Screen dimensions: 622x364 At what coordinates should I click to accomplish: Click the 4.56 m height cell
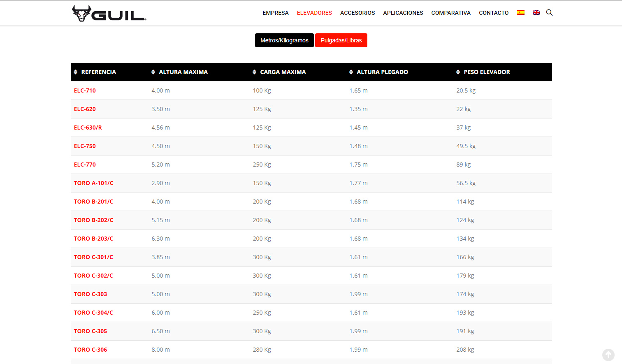(161, 128)
